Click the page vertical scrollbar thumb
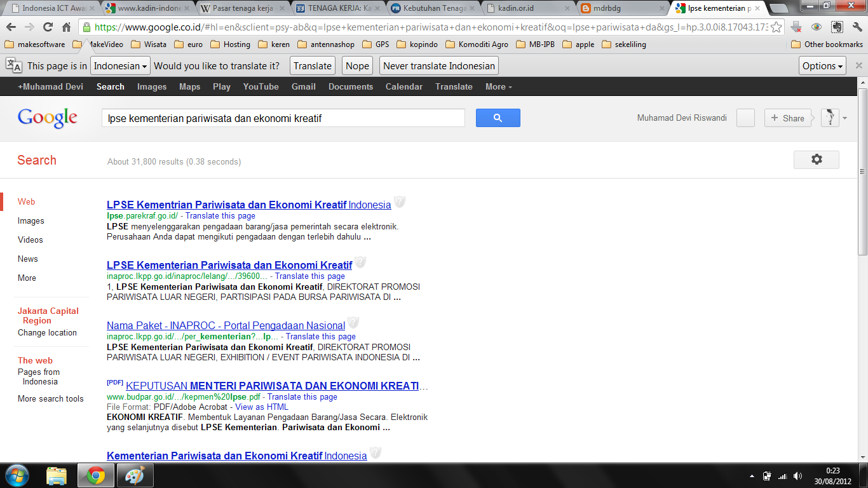Image resolution: width=868 pixels, height=488 pixels. 862,172
